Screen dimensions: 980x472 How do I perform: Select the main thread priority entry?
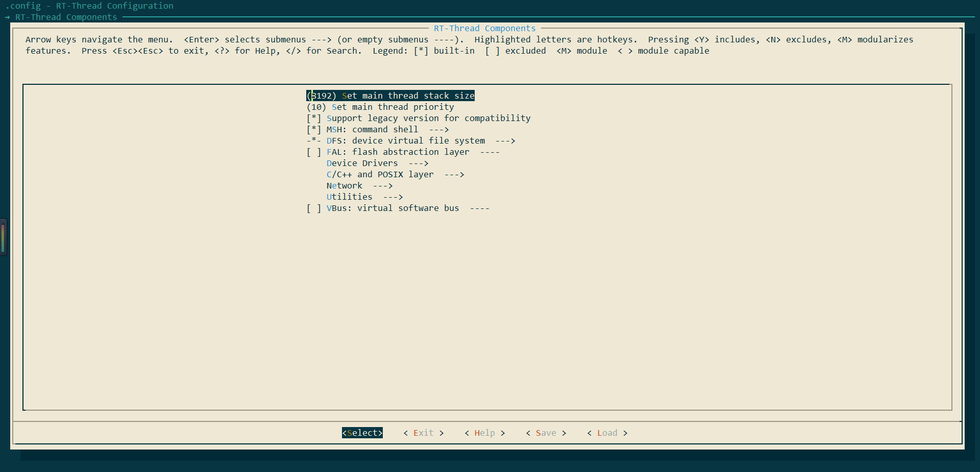tap(380, 107)
